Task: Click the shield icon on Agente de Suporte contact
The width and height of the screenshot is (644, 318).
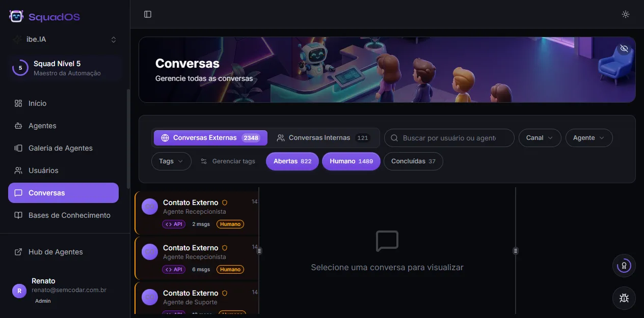Action: pyautogui.click(x=225, y=293)
